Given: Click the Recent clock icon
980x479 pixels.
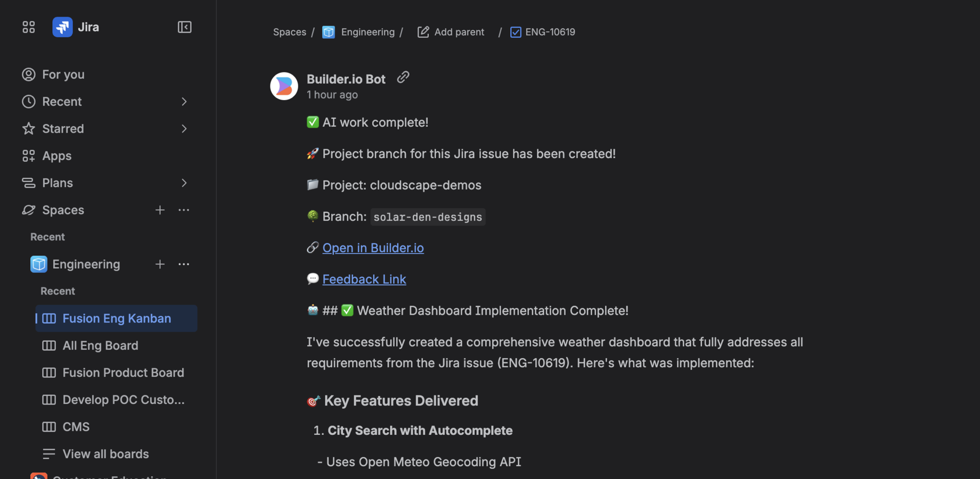Looking at the screenshot, I should coord(28,101).
